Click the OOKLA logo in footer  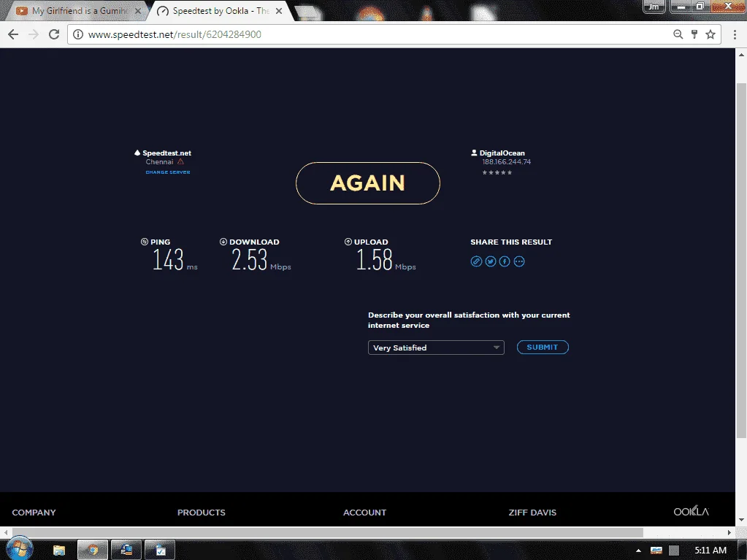point(692,511)
